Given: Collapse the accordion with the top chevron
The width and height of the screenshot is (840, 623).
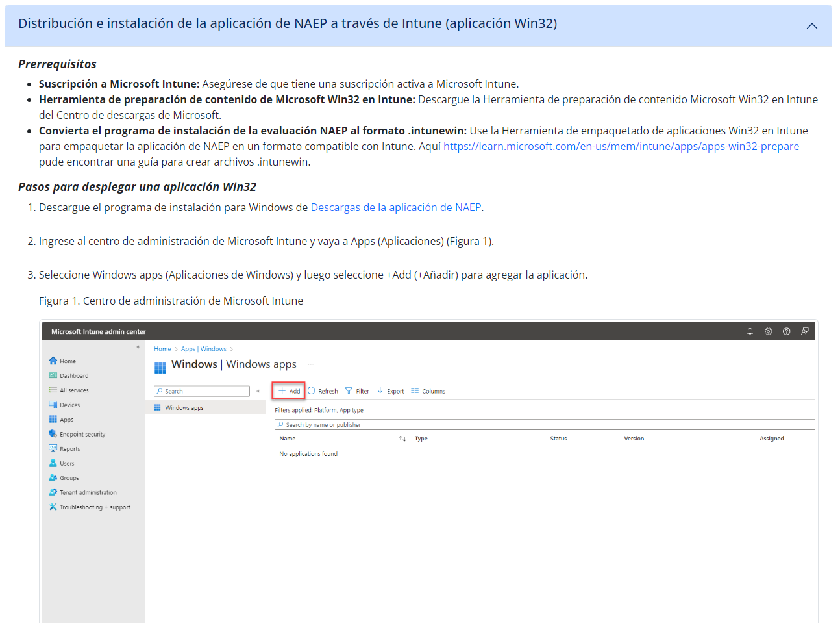Looking at the screenshot, I should [811, 26].
